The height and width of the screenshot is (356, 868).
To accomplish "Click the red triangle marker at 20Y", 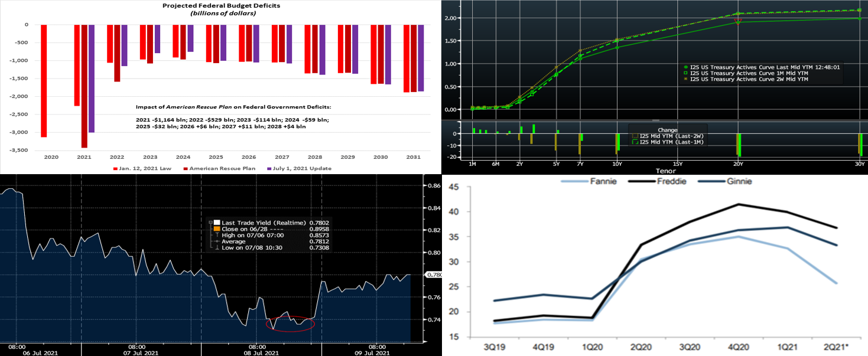I will pyautogui.click(x=737, y=21).
